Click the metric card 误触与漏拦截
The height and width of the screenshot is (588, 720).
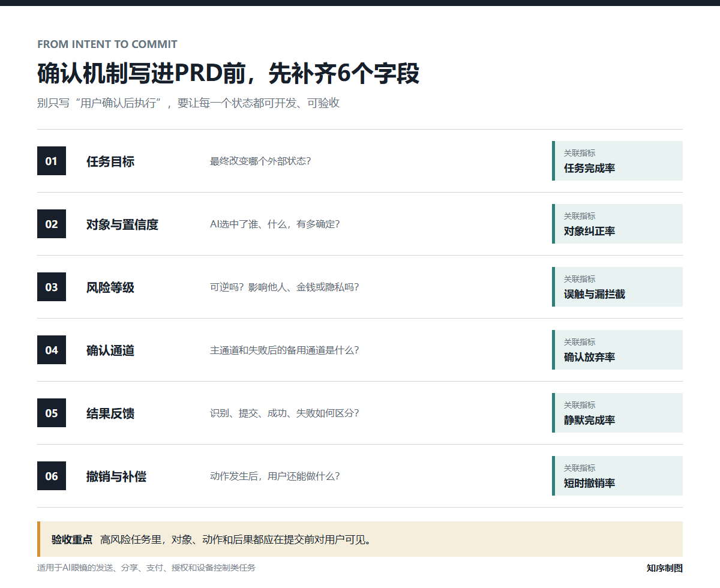tap(617, 287)
